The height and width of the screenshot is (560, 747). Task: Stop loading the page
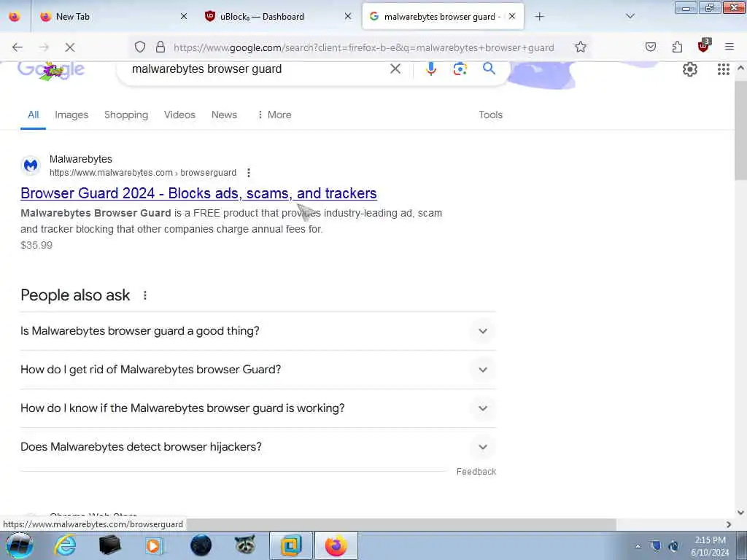pyautogui.click(x=70, y=47)
